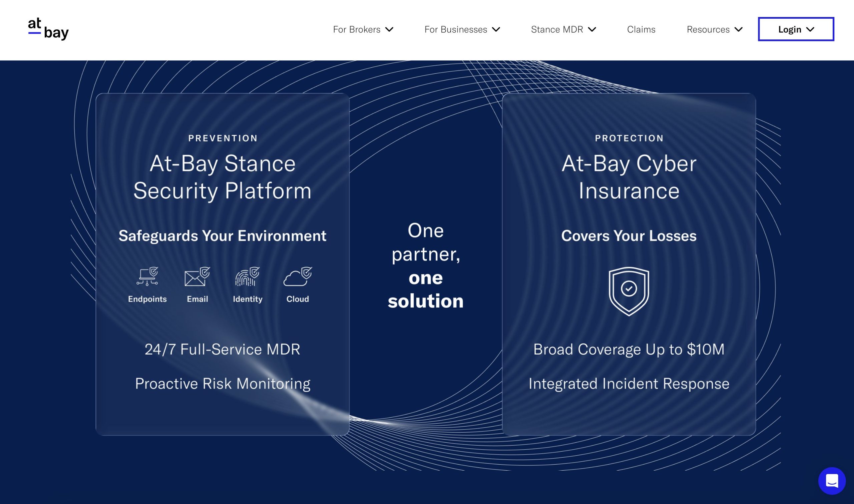Click the PROTECTION label
Screen dimensions: 854x504
click(x=629, y=138)
